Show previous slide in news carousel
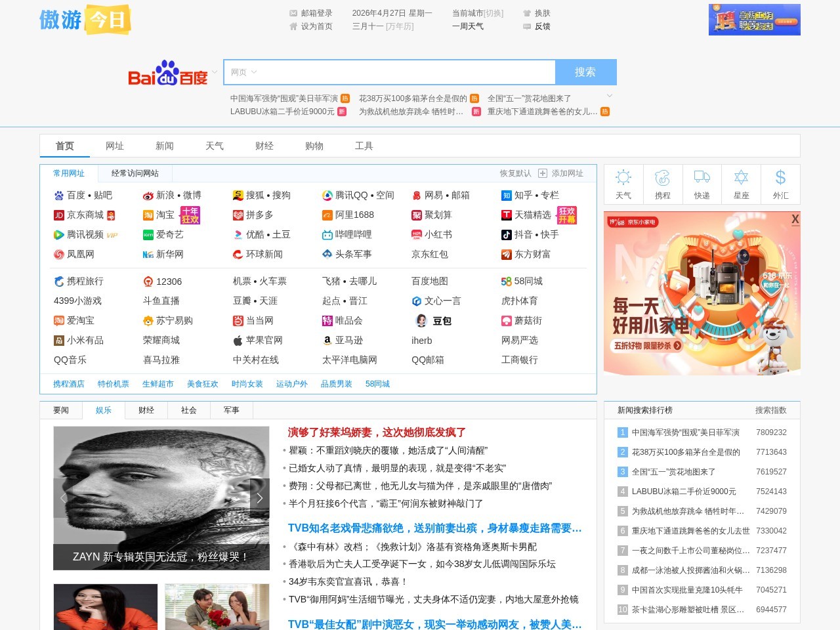840x630 pixels. tap(63, 498)
